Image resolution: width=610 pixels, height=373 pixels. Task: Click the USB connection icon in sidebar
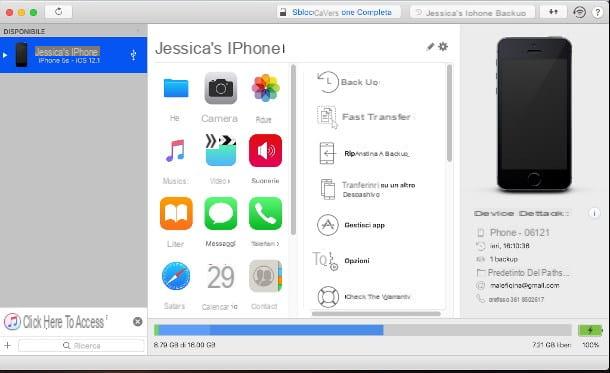coord(133,55)
